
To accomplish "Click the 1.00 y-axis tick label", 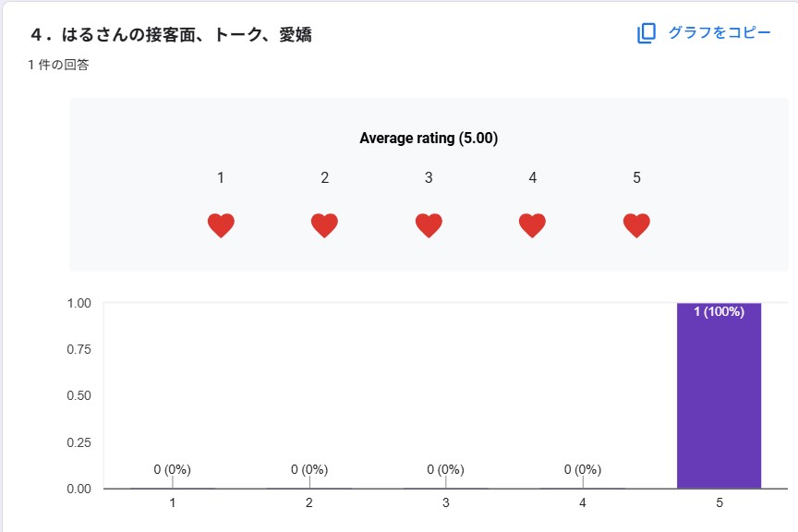I will pos(78,303).
